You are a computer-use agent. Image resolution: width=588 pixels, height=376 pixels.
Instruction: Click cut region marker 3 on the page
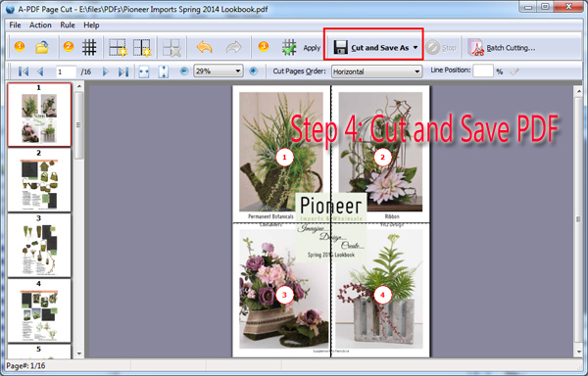[x=284, y=295]
